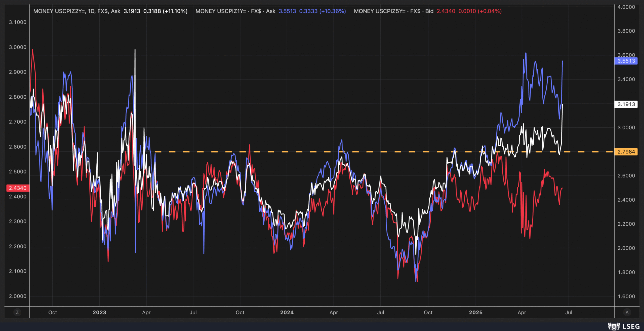This screenshot has width=644, height=331.
Task: Click the (+10.36%) change value in legend
Action: [333, 11]
